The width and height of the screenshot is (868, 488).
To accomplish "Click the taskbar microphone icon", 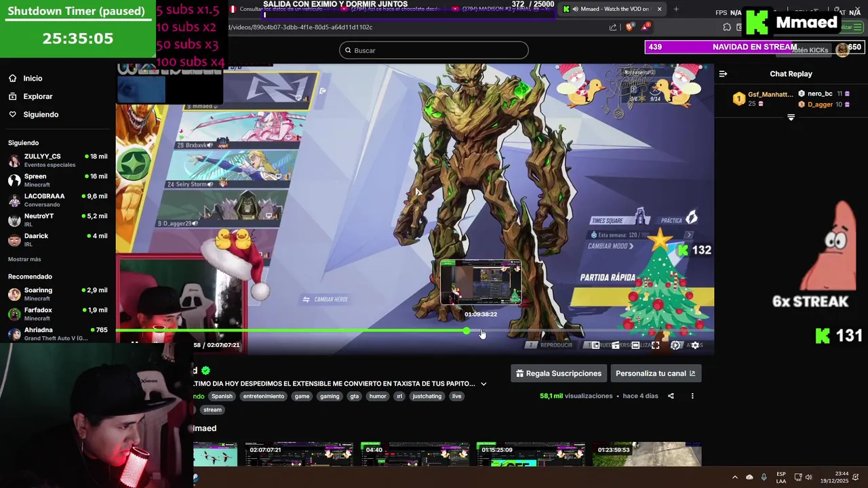I will (x=764, y=477).
